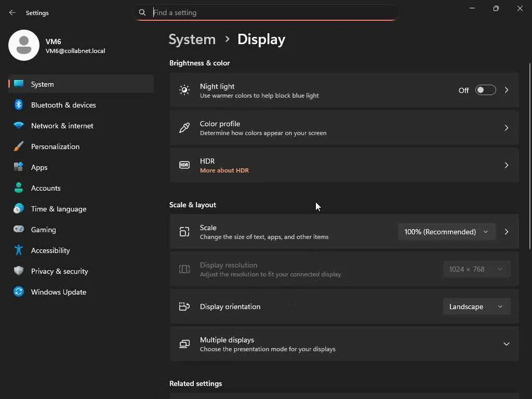This screenshot has height=399, width=532.
Task: Click the back arrow in Settings
Action: click(x=12, y=12)
